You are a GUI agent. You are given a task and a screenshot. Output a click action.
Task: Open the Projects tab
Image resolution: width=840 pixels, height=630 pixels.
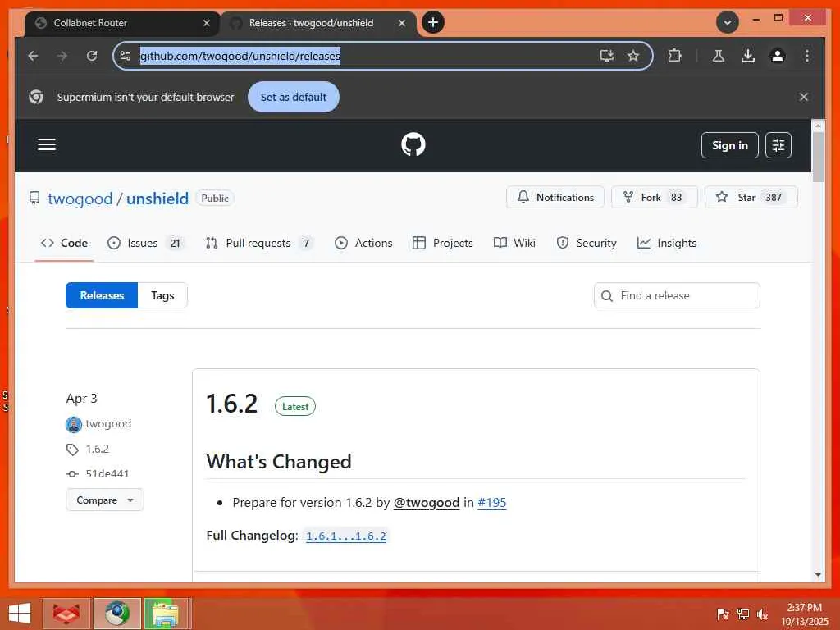click(x=443, y=243)
